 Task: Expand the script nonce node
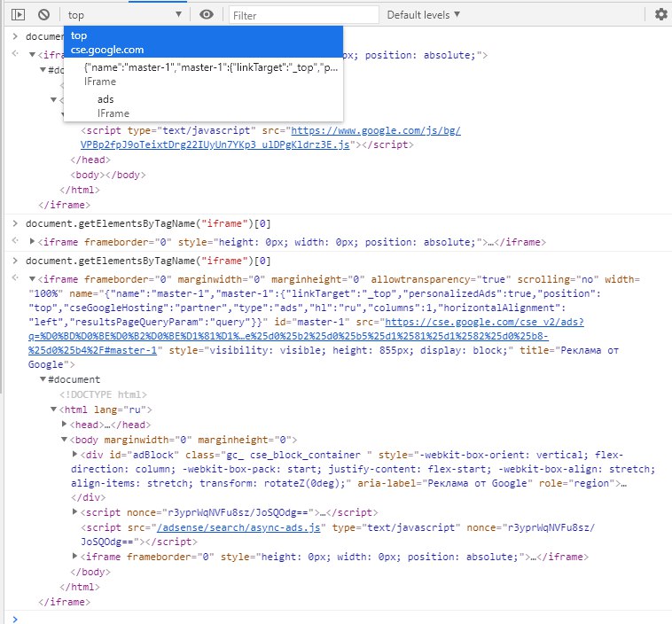[75, 512]
